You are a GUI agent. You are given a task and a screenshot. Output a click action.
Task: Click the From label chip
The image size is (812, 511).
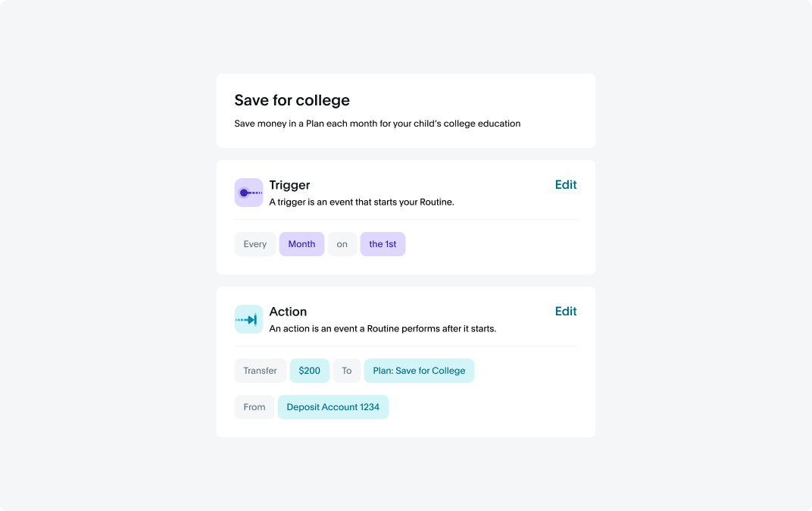[x=255, y=407]
